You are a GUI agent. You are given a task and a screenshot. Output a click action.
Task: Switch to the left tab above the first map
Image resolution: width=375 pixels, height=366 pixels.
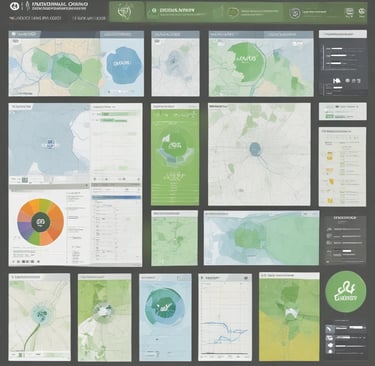[x=24, y=34]
